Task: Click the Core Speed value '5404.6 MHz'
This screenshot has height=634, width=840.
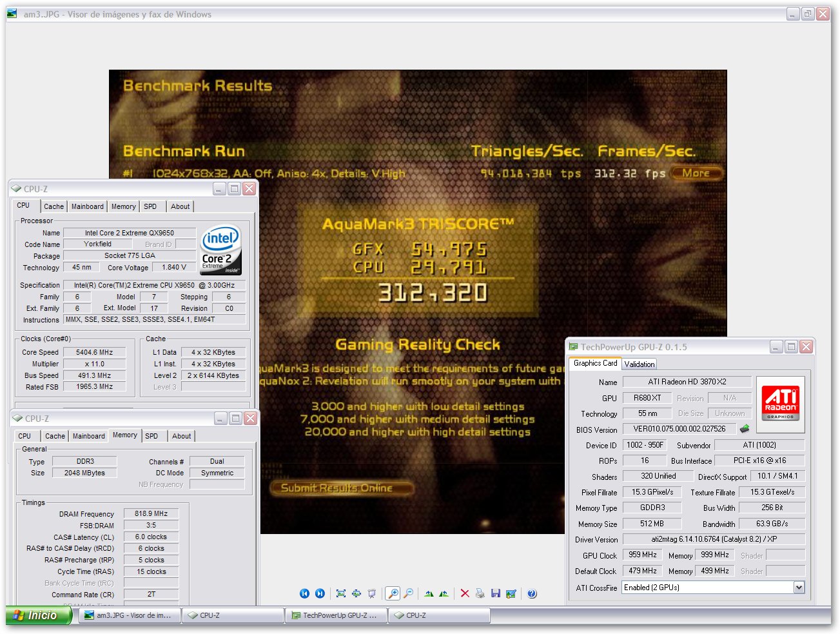Action: point(94,352)
